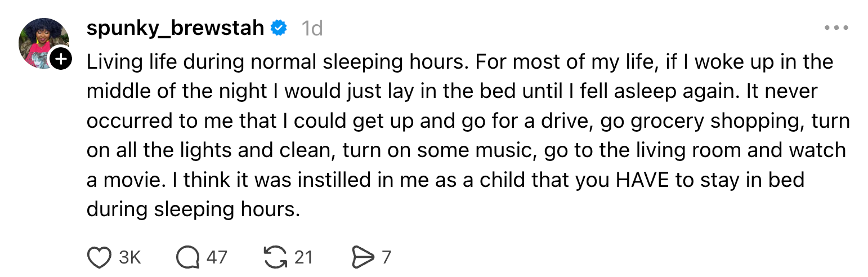Viewport: 868px width, 277px height.
Task: Repost using the circular arrows icon
Action: pos(275,257)
